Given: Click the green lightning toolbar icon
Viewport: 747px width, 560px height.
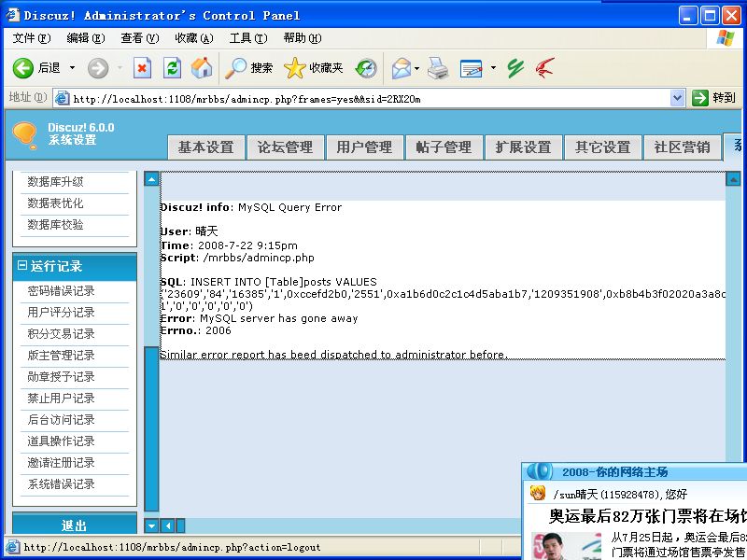Looking at the screenshot, I should click(x=515, y=68).
